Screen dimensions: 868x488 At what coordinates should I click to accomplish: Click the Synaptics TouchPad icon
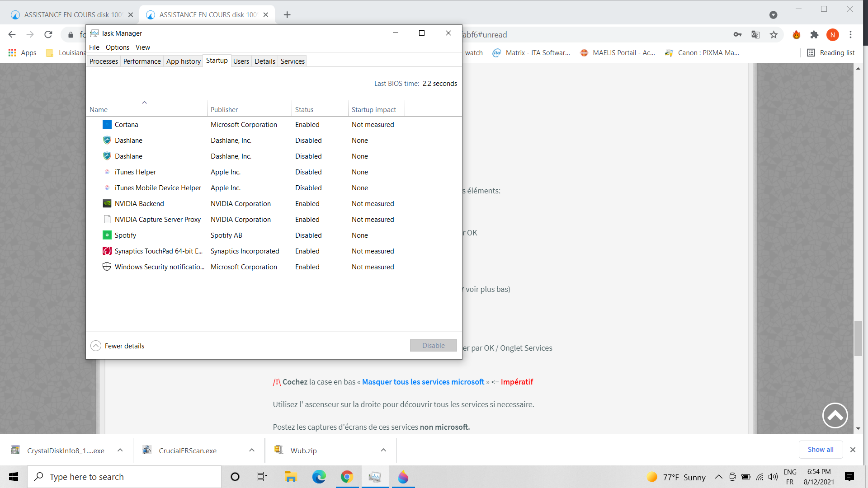[107, 251]
